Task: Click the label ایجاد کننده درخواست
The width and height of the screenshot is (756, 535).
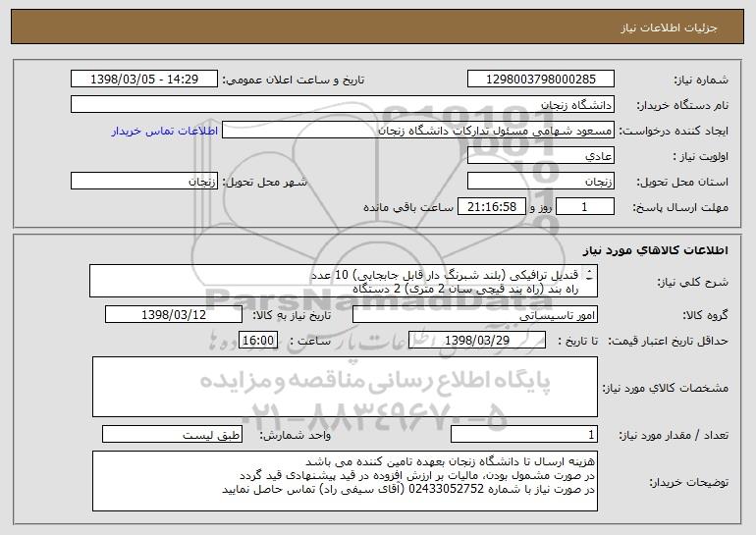Action: tap(674, 131)
